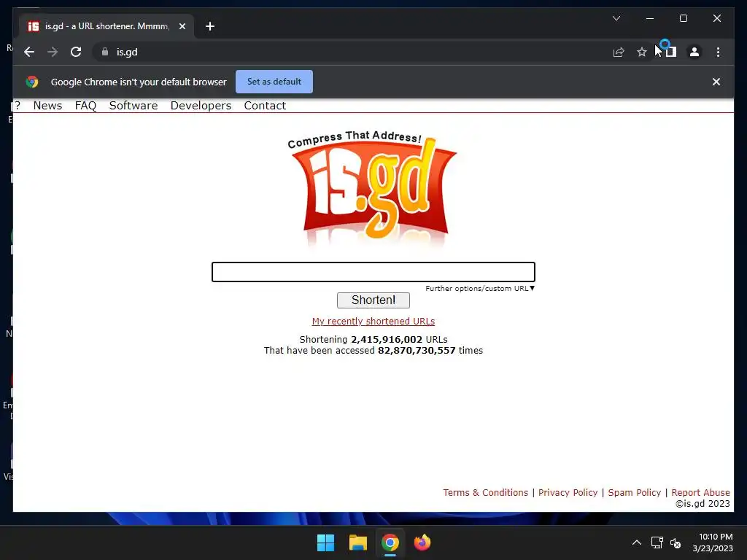The image size is (747, 560).
Task: Open network status in system tray
Action: 657,542
